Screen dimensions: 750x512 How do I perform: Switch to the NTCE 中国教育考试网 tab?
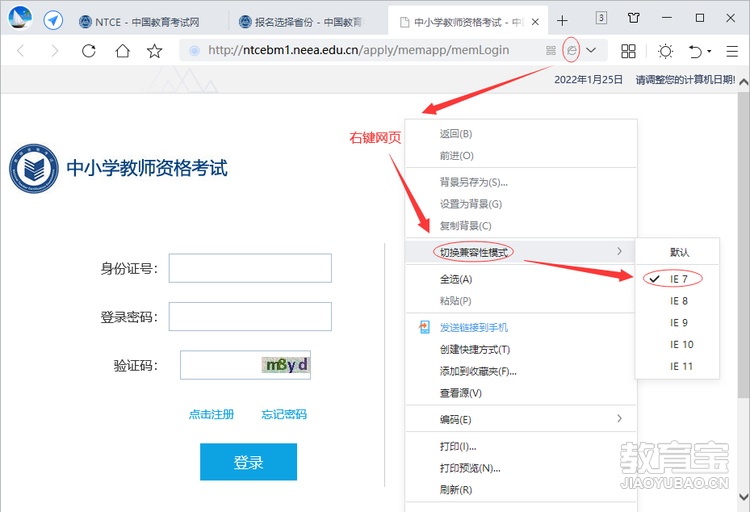[x=147, y=22]
